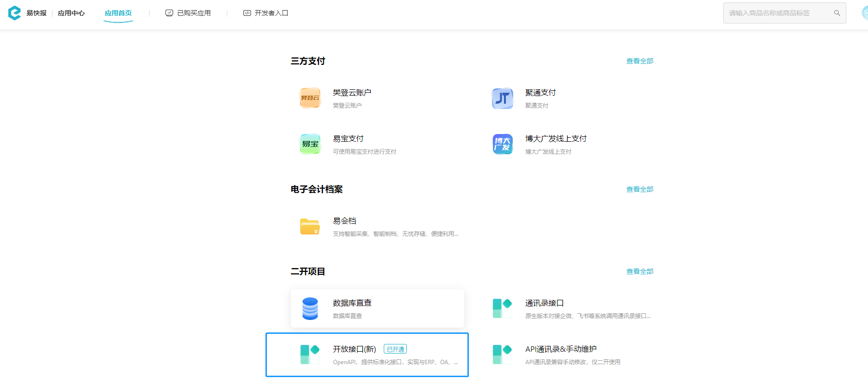Viewport: 868px width, 392px height.
Task: Go to the 已购买应用 tab
Action: click(188, 13)
